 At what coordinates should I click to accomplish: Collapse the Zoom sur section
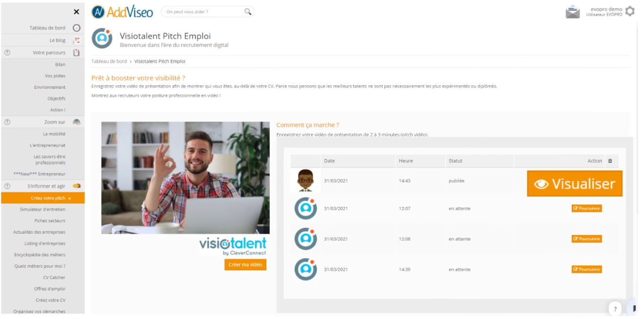coord(7,122)
